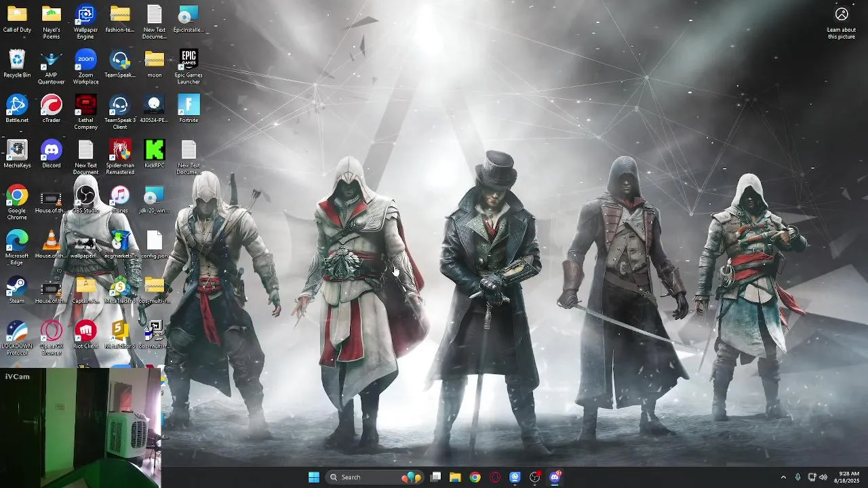
Task: Launch Google Chrome desktop shortcut
Action: (x=17, y=203)
